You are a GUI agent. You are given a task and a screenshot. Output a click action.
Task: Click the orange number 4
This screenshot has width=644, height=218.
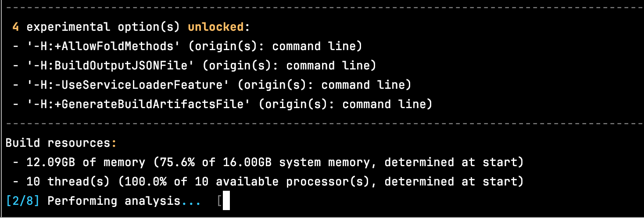point(16,27)
